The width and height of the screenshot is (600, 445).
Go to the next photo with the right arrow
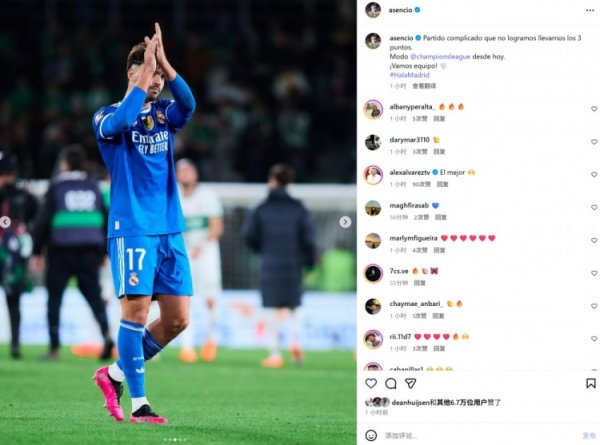(345, 222)
